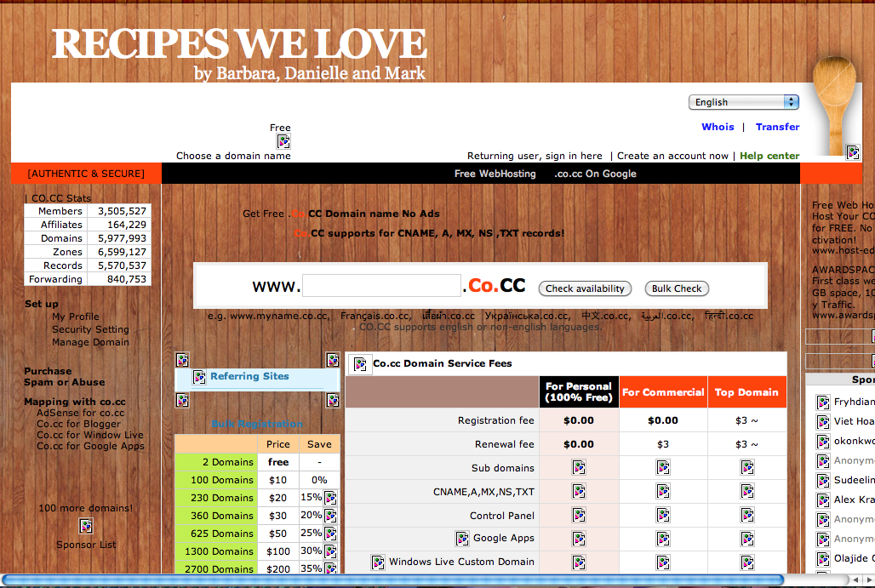This screenshot has width=875, height=588.
Task: Click the Google Apps row icon under Top Domain
Action: 747,539
